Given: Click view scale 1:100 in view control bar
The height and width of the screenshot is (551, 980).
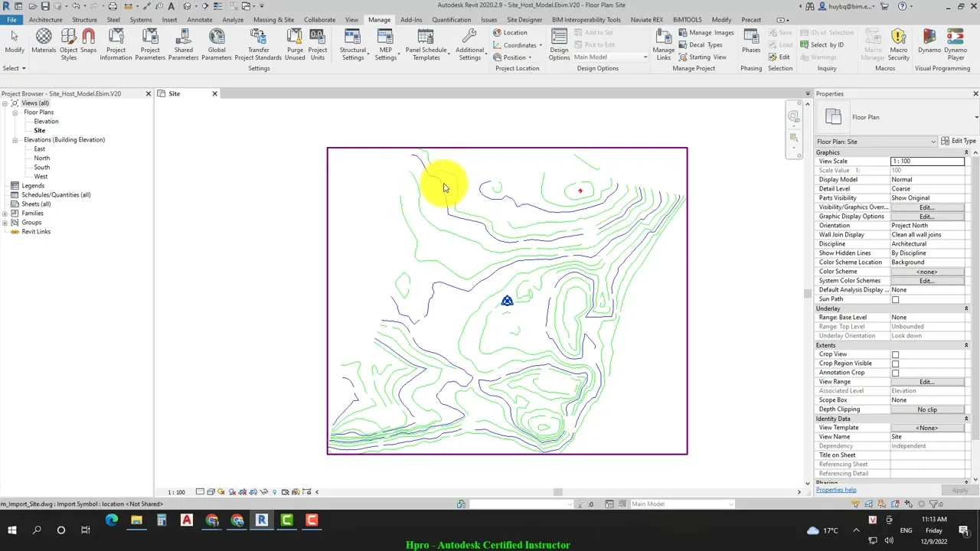Looking at the screenshot, I should (177, 492).
